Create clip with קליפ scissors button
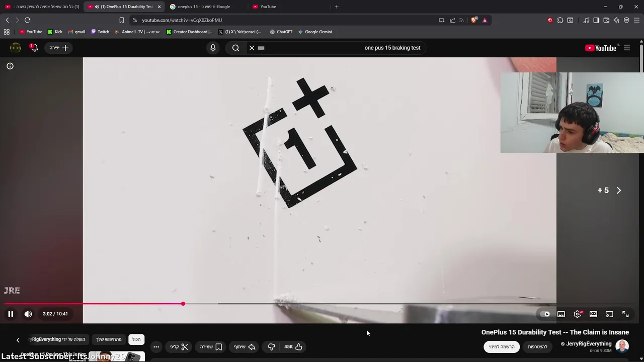The image size is (644, 362). (179, 347)
